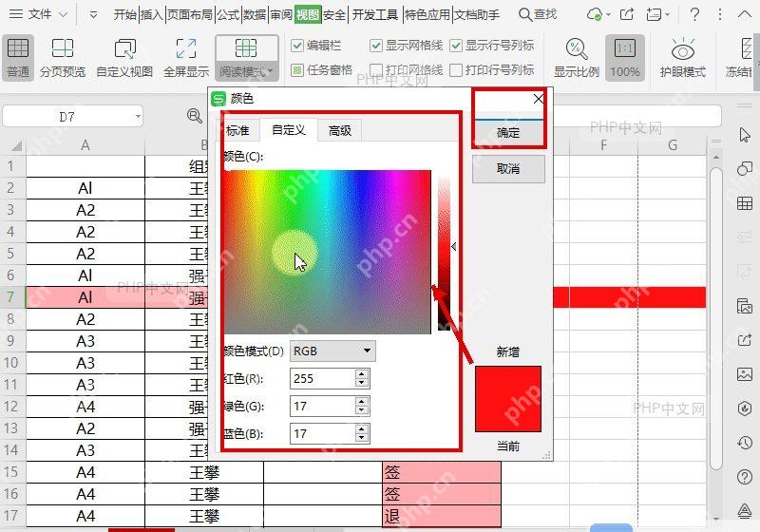Decrease the 绿色(G) value spinner
The width and height of the screenshot is (760, 532).
point(362,410)
